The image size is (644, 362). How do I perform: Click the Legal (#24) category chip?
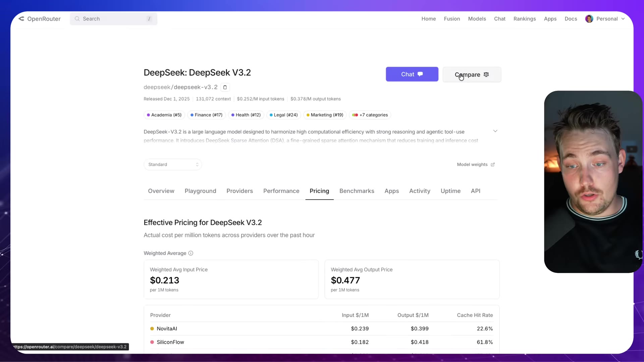coord(284,115)
